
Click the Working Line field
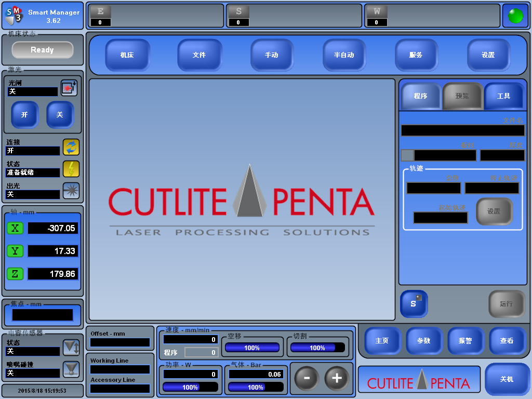tap(120, 369)
